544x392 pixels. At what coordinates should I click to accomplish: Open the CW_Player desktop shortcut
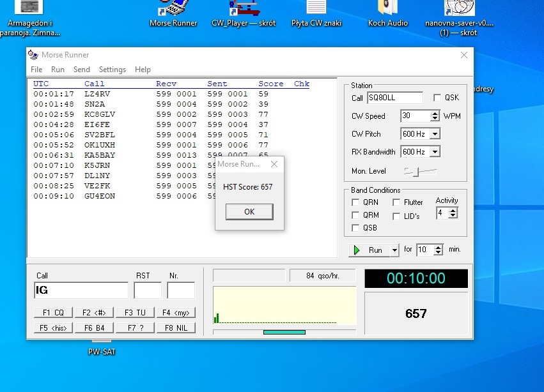pos(244,14)
